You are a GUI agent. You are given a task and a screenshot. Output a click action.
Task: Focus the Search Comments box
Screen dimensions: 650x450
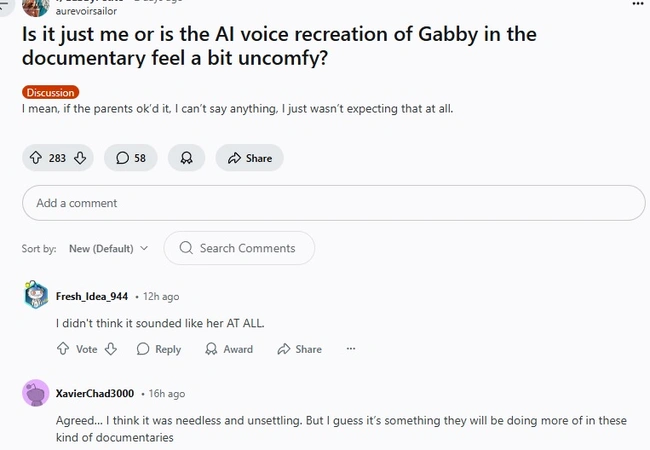[x=240, y=248]
